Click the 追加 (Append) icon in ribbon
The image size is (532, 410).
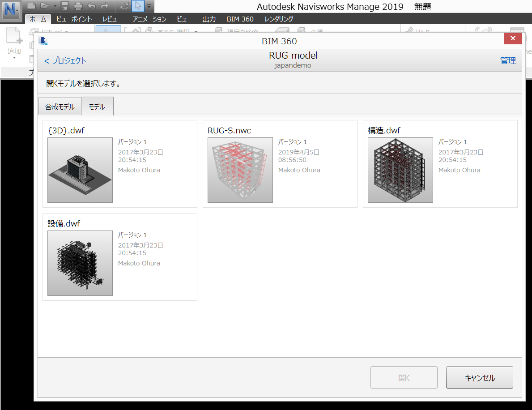point(14,36)
